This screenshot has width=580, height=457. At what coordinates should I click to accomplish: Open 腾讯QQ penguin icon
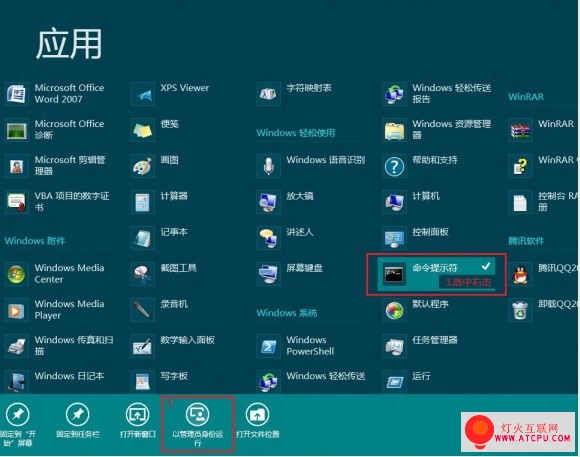(x=520, y=274)
